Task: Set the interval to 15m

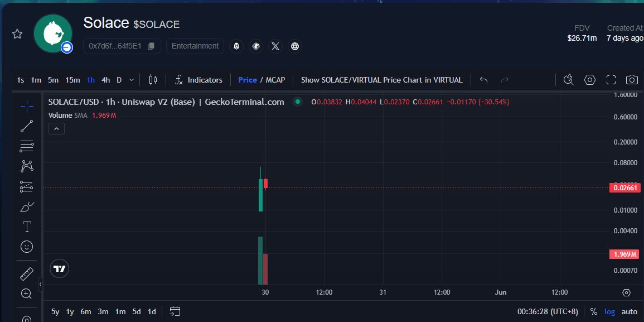Action: coord(72,80)
